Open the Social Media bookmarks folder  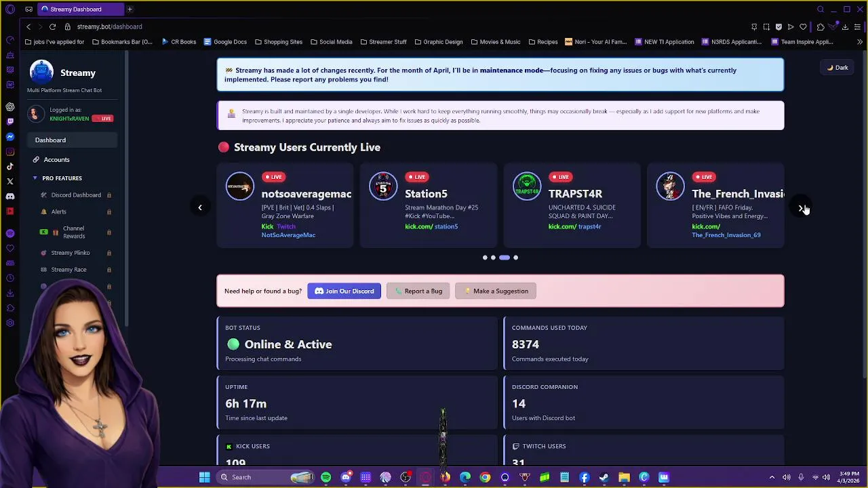[332, 42]
